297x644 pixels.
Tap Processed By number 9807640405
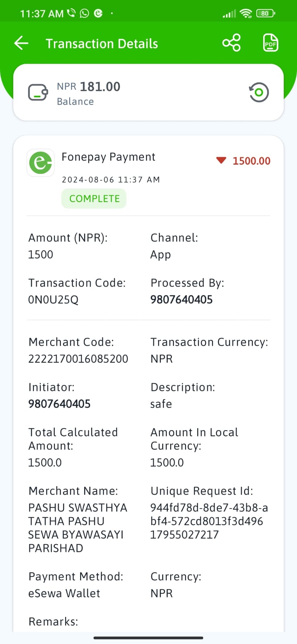(181, 299)
